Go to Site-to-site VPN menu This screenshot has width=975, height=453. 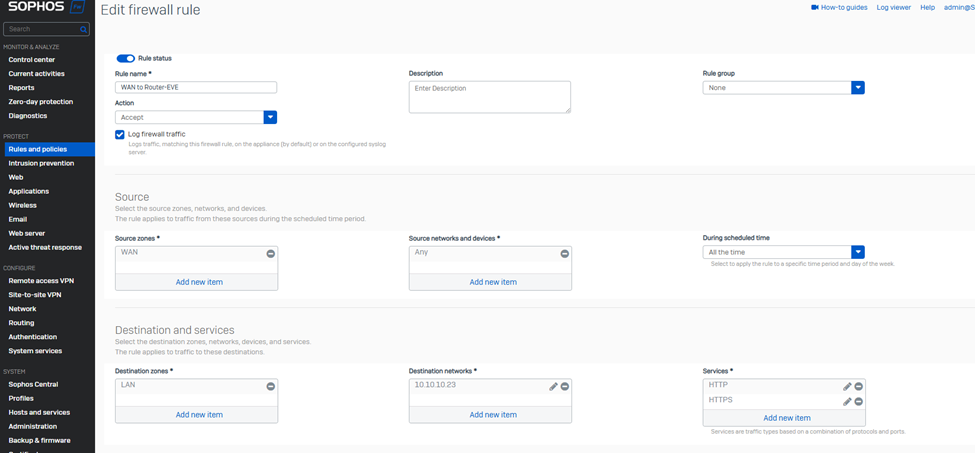tap(35, 295)
